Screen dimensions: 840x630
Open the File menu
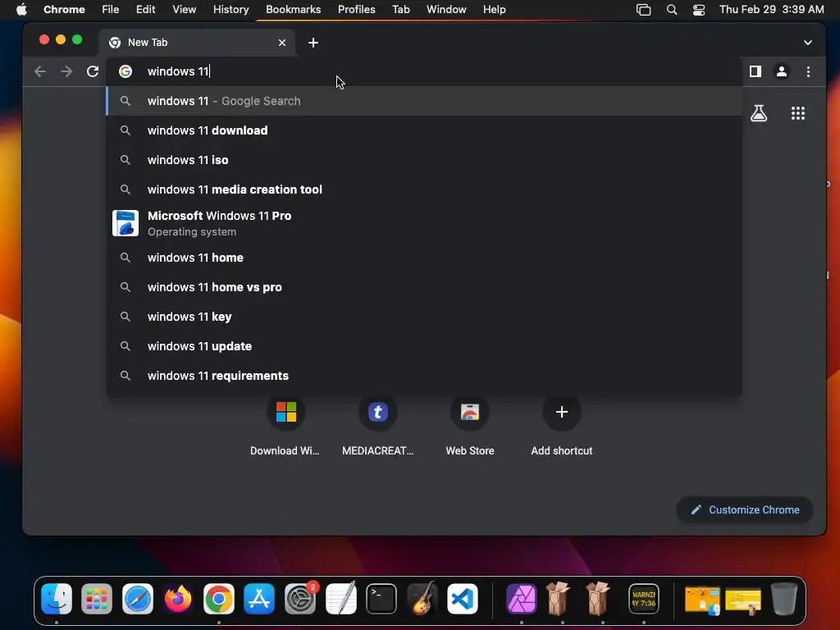[x=111, y=9]
